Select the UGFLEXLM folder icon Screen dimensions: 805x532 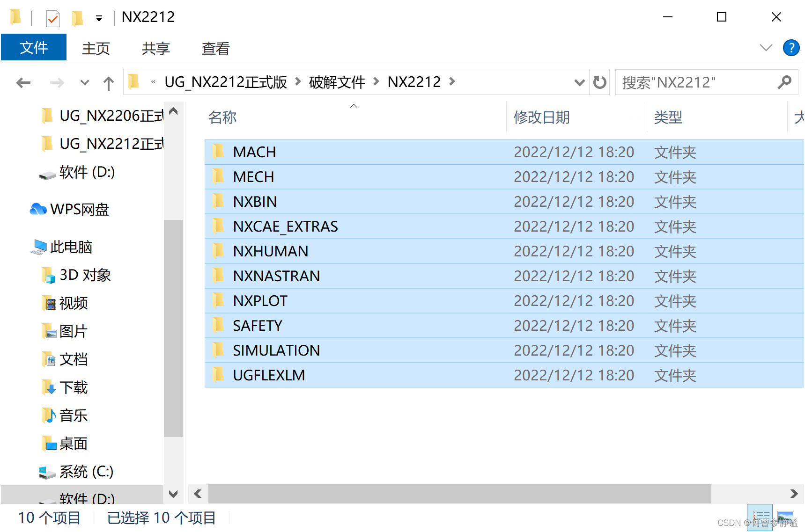pyautogui.click(x=218, y=375)
